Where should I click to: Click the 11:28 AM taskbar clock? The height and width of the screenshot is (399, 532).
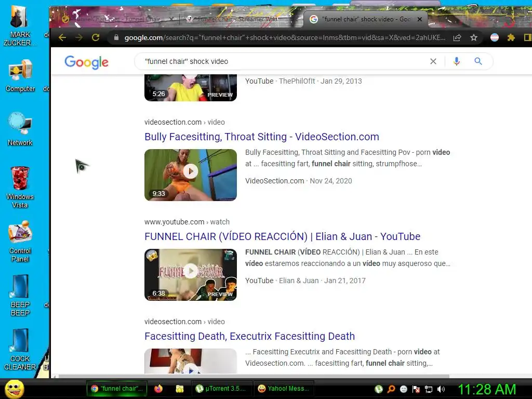pyautogui.click(x=487, y=389)
